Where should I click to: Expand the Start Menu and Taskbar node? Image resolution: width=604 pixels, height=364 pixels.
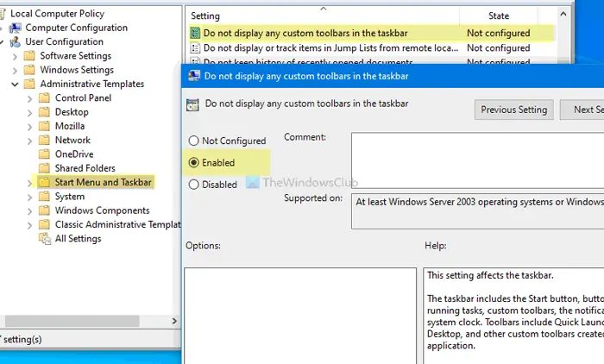29,184
